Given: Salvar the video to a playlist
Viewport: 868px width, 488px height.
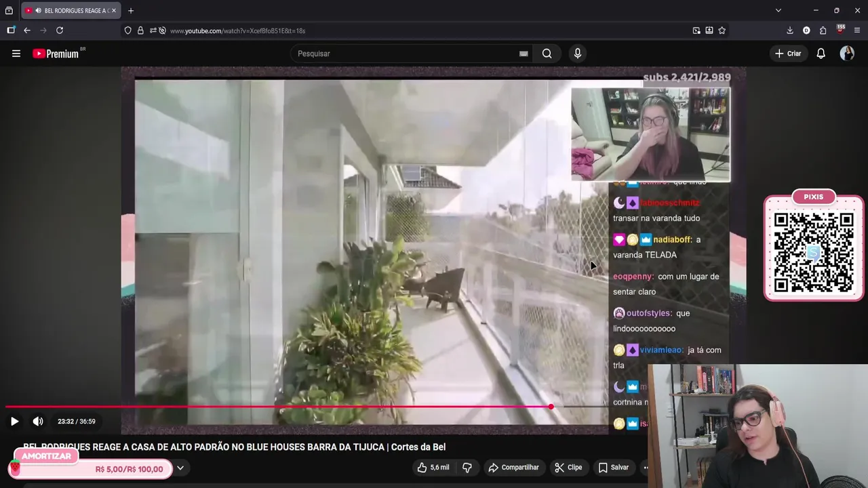Looking at the screenshot, I should [x=614, y=467].
